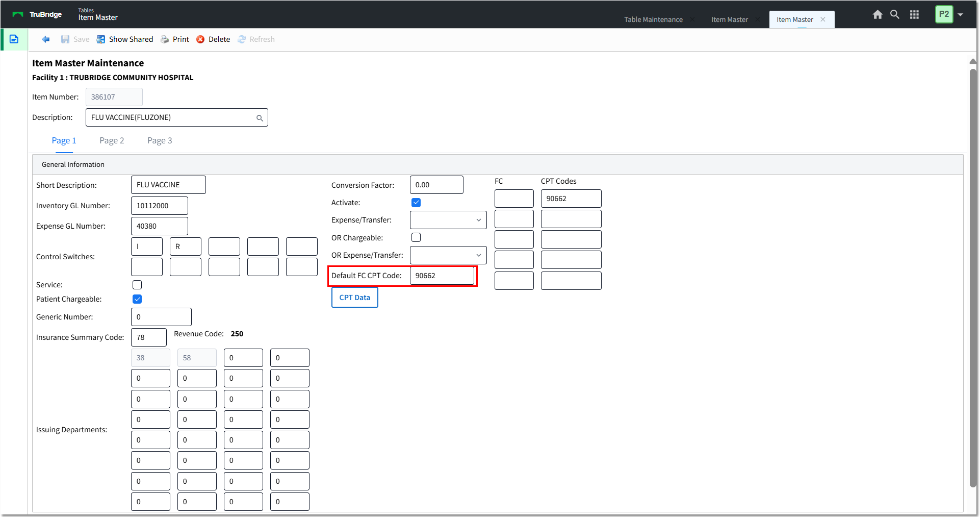Screen dimensions: 980x518
Task: Click the Conversion Factor field
Action: point(436,185)
